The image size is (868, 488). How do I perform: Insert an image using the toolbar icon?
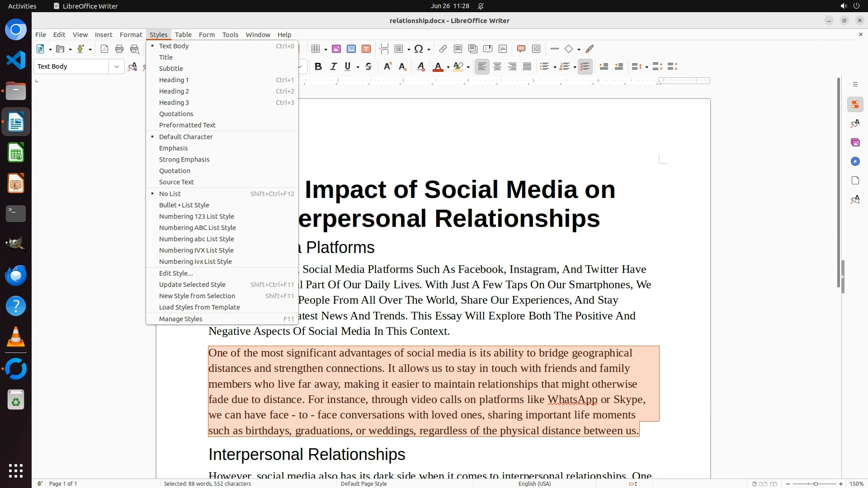coord(336,49)
